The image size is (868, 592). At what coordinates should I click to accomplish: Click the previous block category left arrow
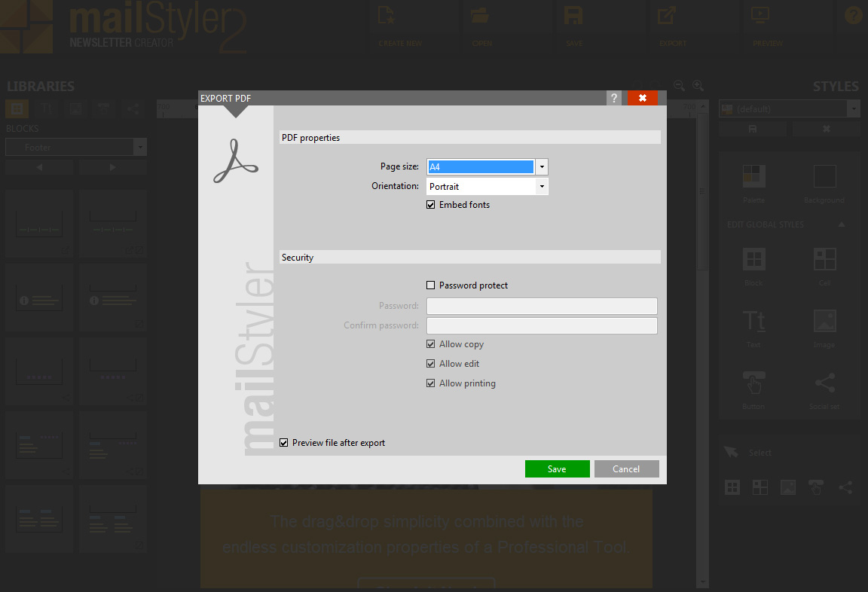coord(39,167)
